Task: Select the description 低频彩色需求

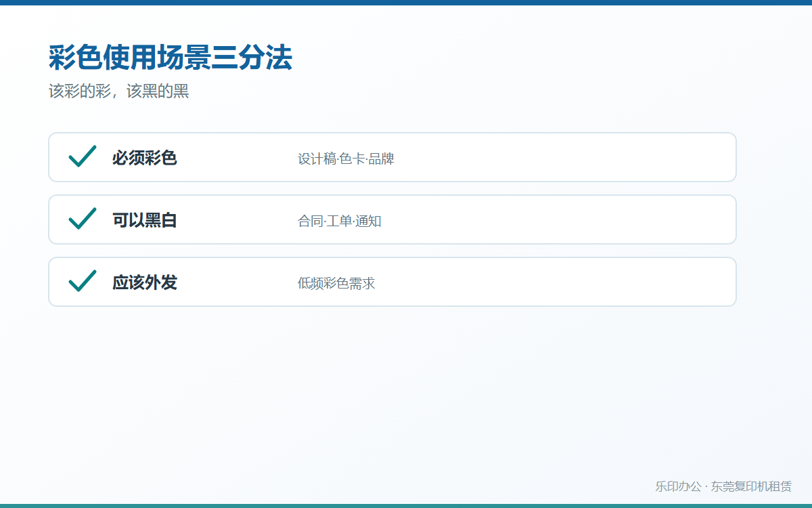Action: 336,284
